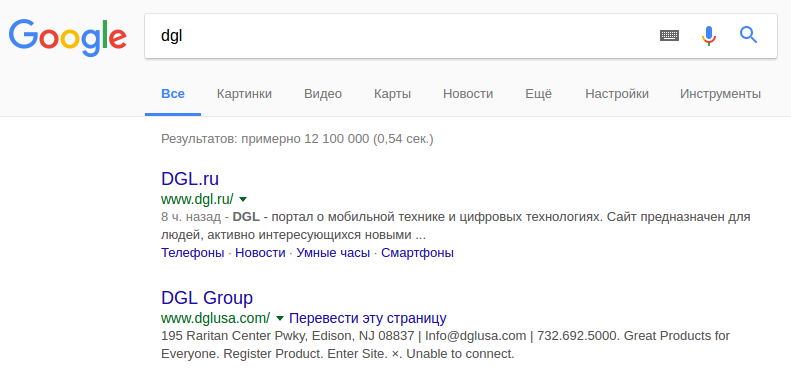Start voice search with microphone icon
Screen dimensions: 791x378
click(709, 35)
